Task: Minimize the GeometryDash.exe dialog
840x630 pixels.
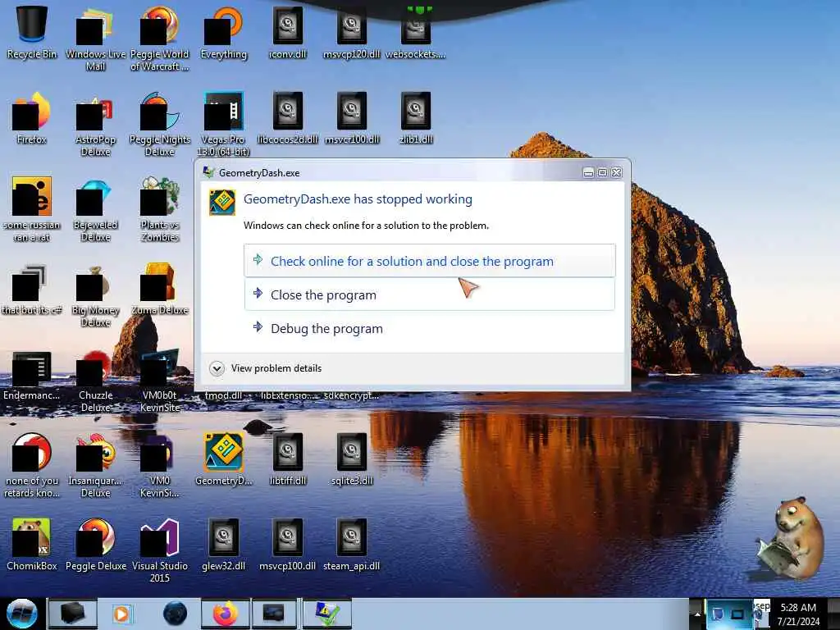Action: 588,172
